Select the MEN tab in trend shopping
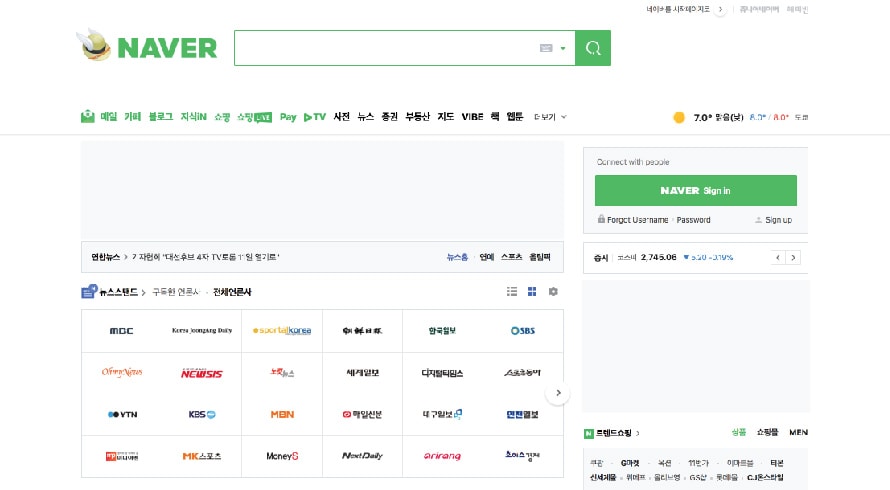The width and height of the screenshot is (890, 490). click(x=799, y=432)
